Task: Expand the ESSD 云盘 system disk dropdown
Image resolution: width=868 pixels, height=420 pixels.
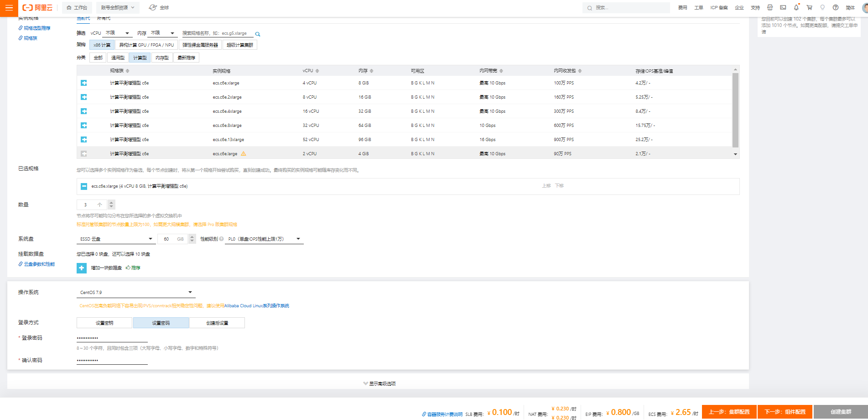Action: point(116,239)
